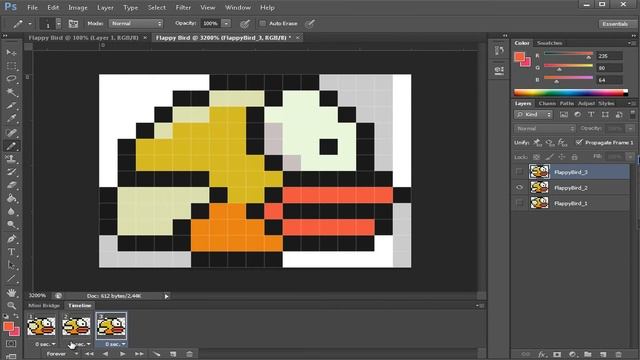This screenshot has height=360, width=640.
Task: Select the Pen tool
Action: (x=11, y=238)
